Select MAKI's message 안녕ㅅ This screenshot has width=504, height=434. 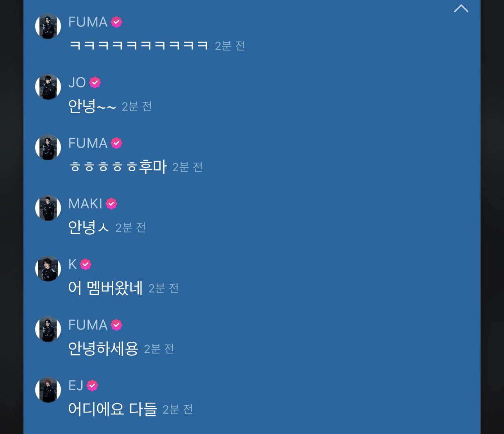click(88, 228)
